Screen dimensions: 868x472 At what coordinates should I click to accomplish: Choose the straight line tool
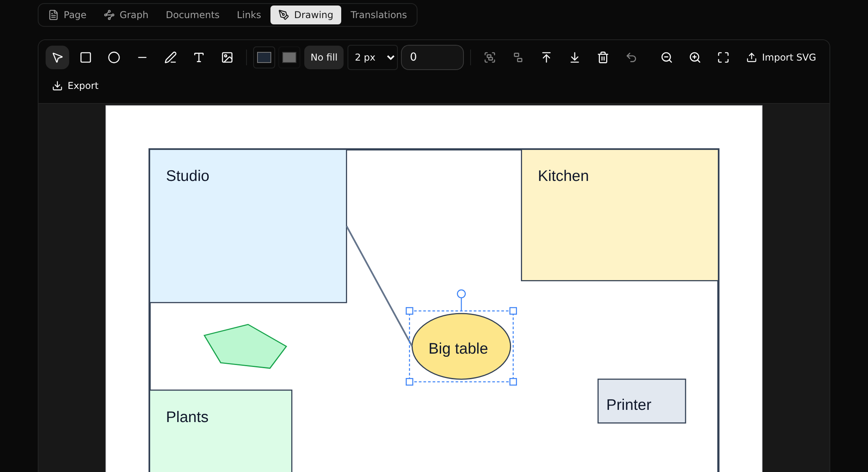tap(142, 57)
